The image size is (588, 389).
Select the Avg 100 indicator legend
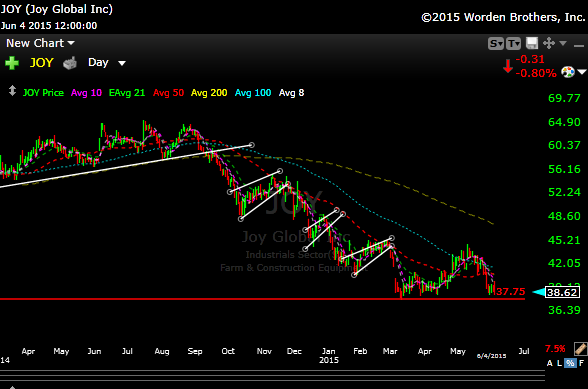pyautogui.click(x=253, y=93)
